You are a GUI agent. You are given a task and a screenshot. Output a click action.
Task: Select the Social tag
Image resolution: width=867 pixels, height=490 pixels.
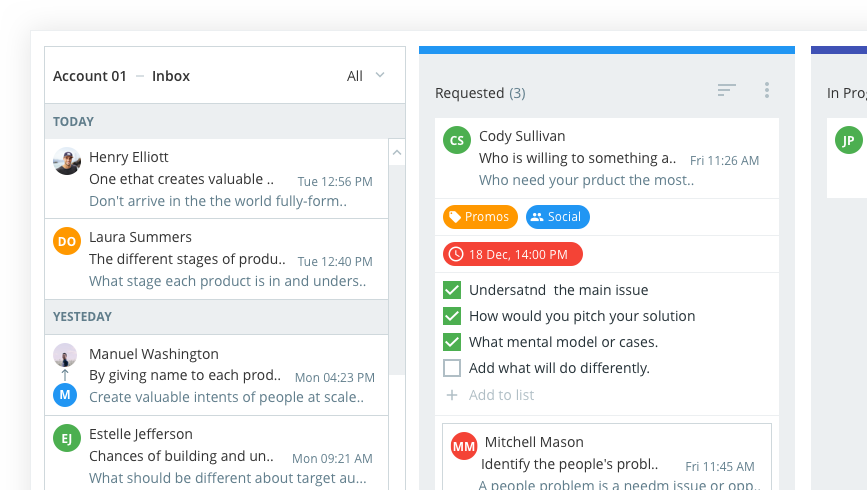point(557,217)
